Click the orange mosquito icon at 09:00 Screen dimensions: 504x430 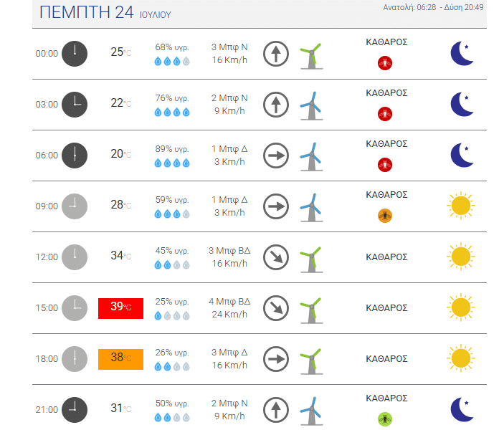(385, 216)
